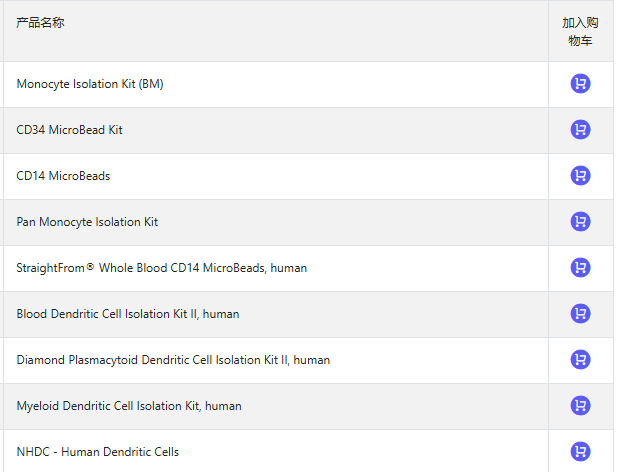Click StraightFrom Whole Blood CD14 MicroBeads, human text
Screen dimensions: 623x472
pyautogui.click(x=162, y=268)
